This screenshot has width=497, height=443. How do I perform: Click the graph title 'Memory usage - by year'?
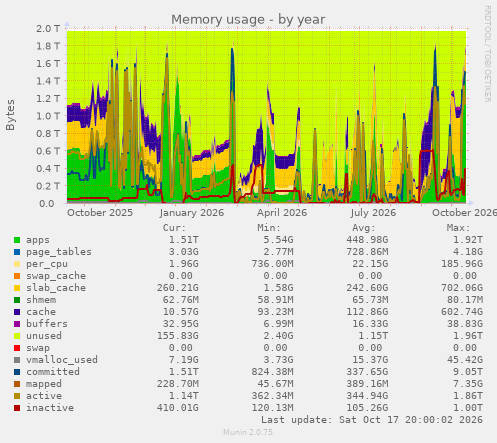248,20
